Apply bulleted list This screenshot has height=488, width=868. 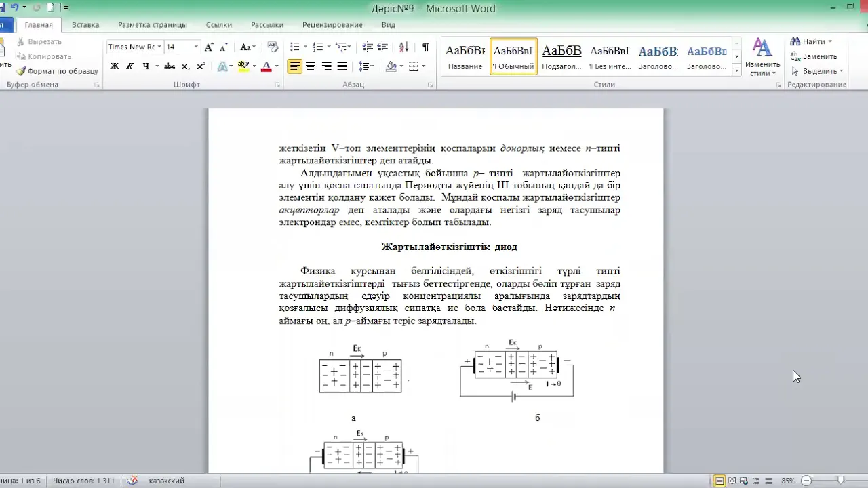point(294,47)
